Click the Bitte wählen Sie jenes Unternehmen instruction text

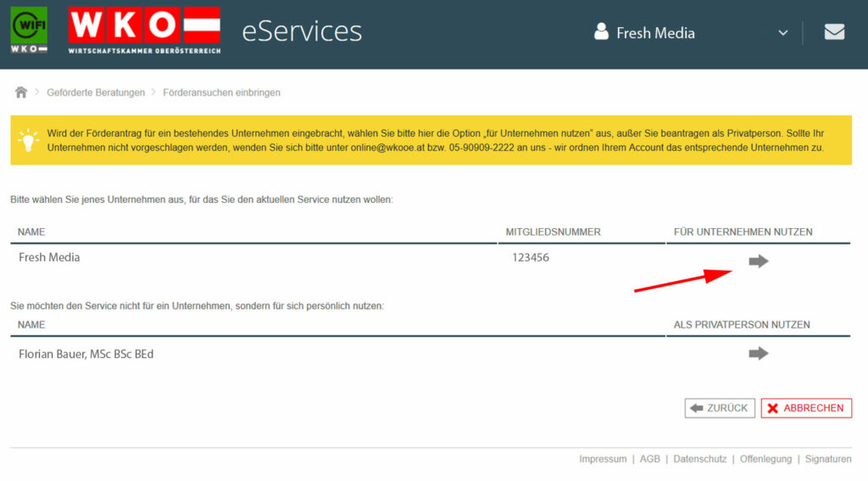pos(202,199)
